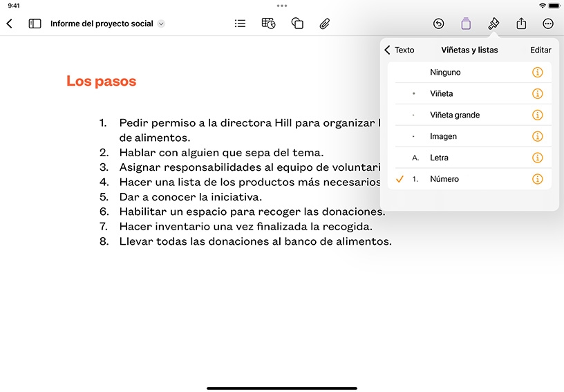
Task: Go back to Texto menu
Action: (x=399, y=50)
